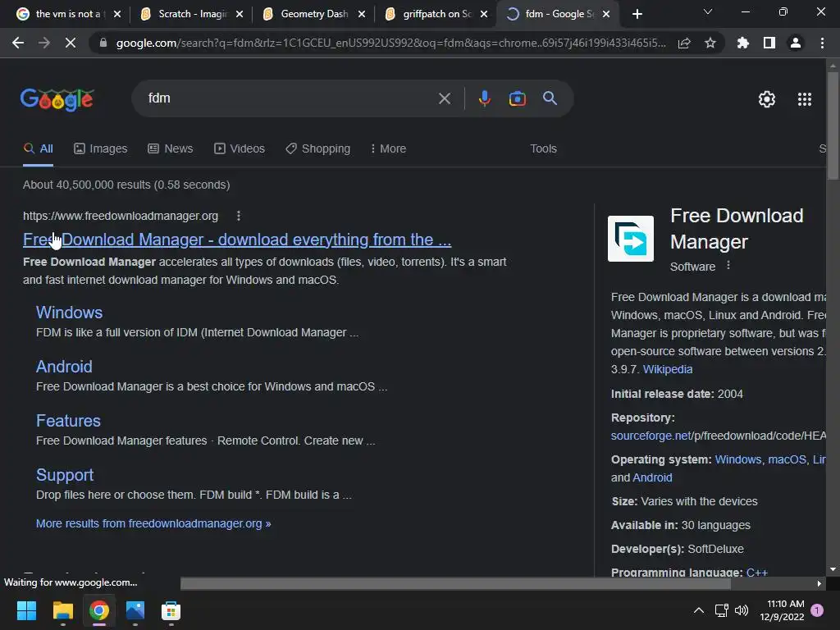
Task: Click the vertical page scrollbar thumb
Action: point(833,126)
